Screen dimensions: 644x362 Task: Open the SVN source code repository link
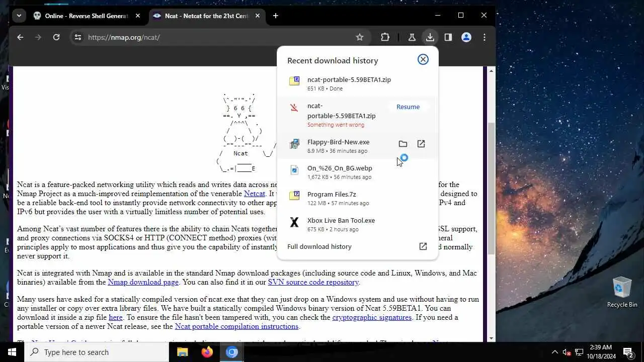click(313, 282)
